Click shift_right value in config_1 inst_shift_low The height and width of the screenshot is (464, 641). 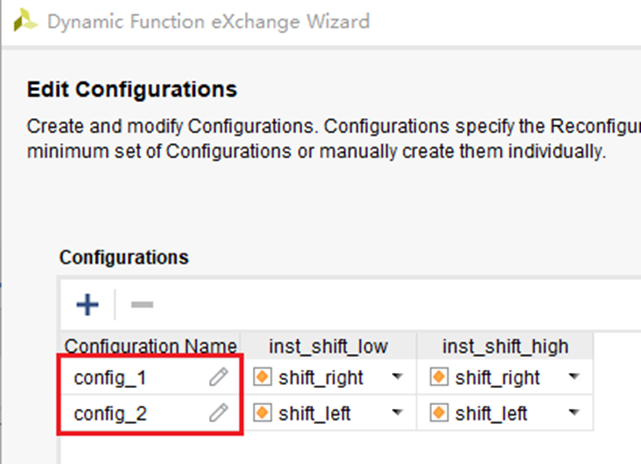tap(321, 378)
